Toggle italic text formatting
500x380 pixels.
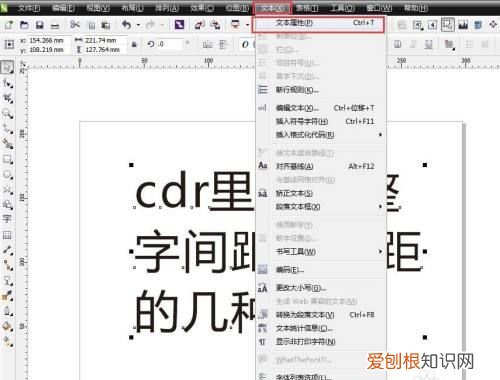click(413, 44)
